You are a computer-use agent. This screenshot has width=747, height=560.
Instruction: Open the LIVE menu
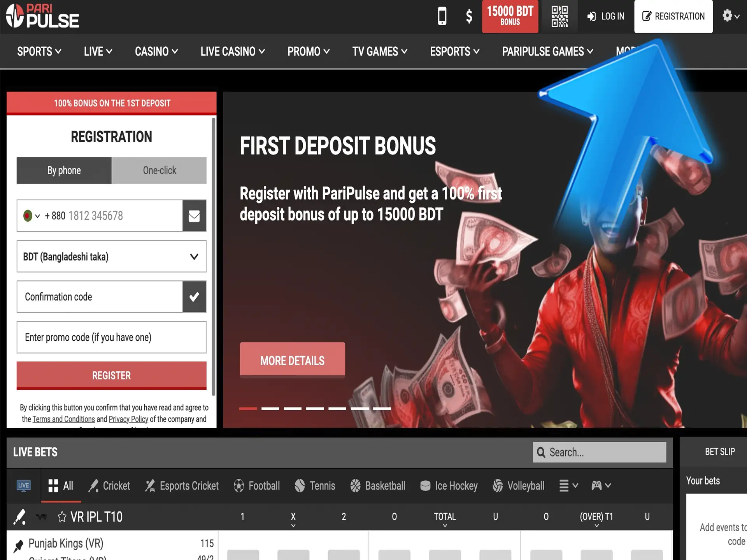(98, 51)
